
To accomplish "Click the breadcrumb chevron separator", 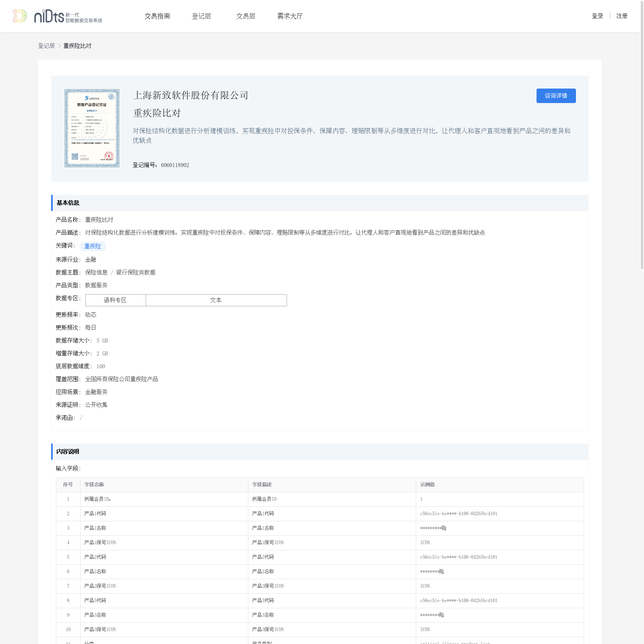I will (x=59, y=46).
